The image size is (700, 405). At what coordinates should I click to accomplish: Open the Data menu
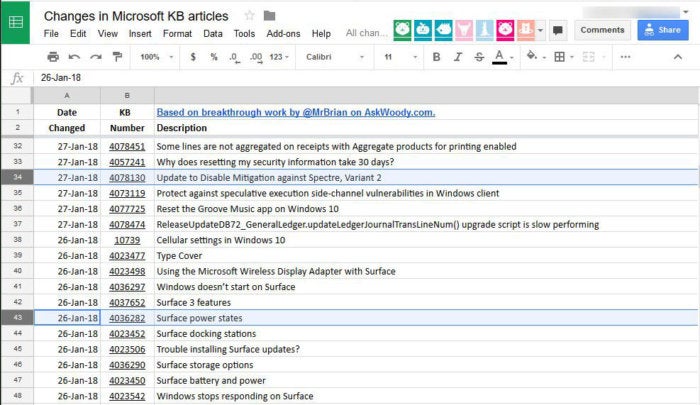coord(212,33)
